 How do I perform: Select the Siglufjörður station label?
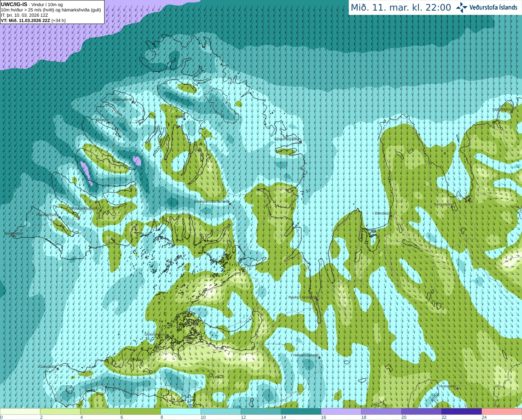[x=502, y=109]
